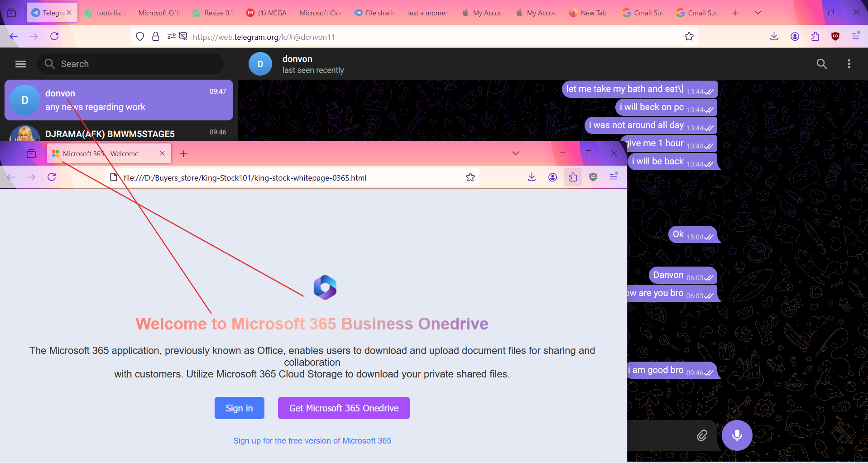
Task: Open donvon chat more options menu
Action: [849, 64]
